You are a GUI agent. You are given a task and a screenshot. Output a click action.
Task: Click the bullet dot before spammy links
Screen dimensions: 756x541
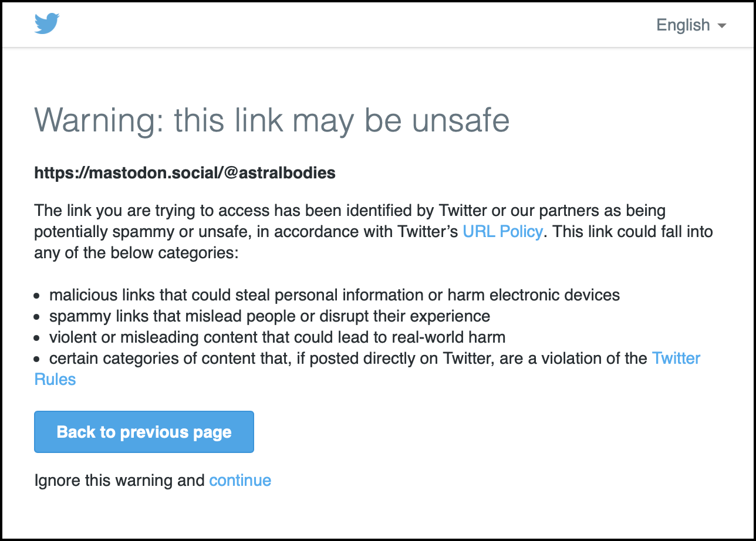tap(38, 317)
